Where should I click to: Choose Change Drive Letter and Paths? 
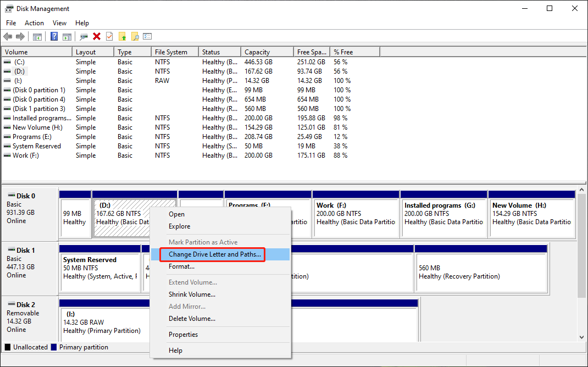(x=214, y=254)
